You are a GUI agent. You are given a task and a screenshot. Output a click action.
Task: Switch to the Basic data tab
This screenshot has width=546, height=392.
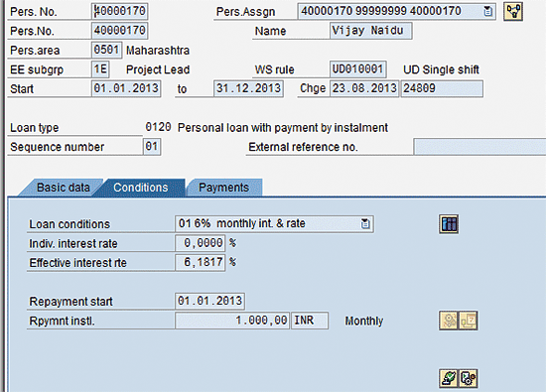(63, 188)
